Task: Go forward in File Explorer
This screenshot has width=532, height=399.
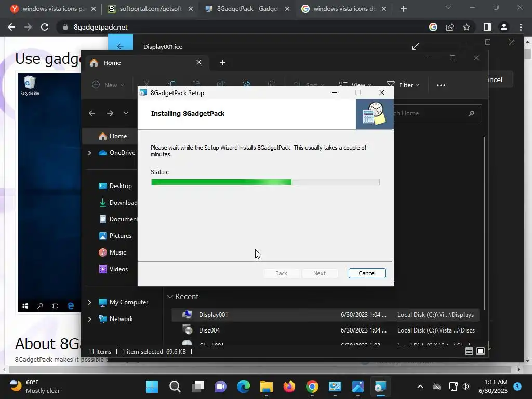Action: pyautogui.click(x=110, y=113)
